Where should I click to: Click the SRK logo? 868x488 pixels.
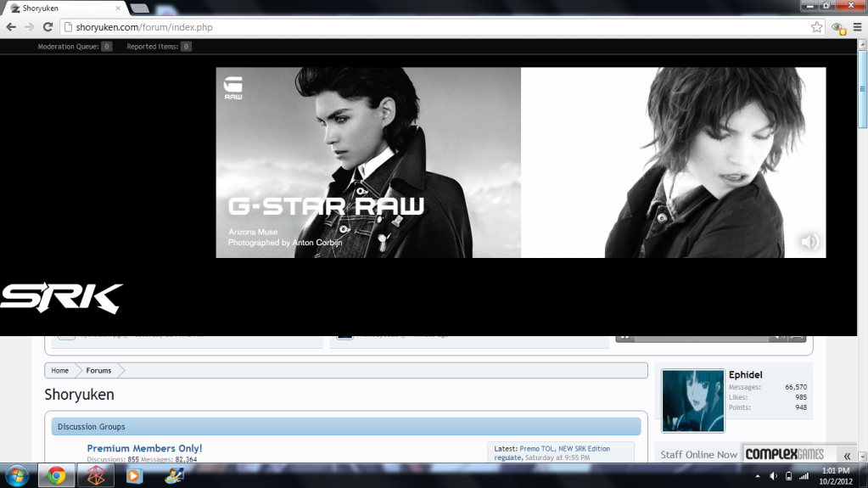click(x=61, y=298)
